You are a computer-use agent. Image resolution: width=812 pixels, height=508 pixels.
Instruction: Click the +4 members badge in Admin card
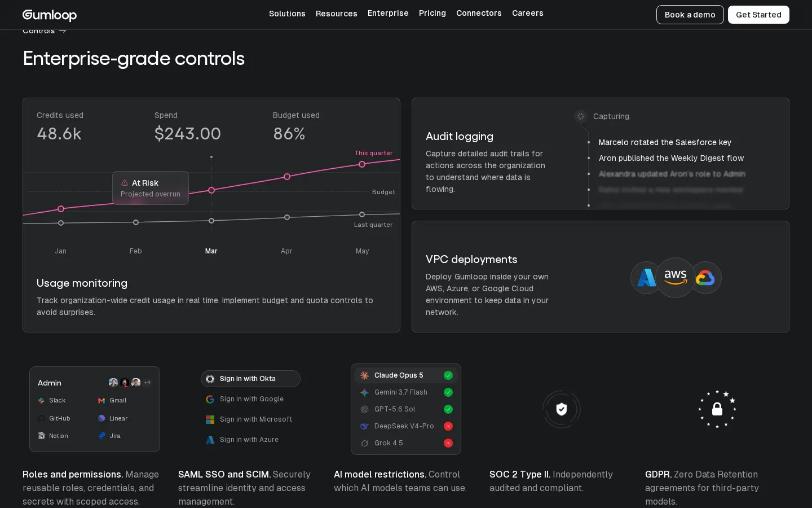click(147, 383)
